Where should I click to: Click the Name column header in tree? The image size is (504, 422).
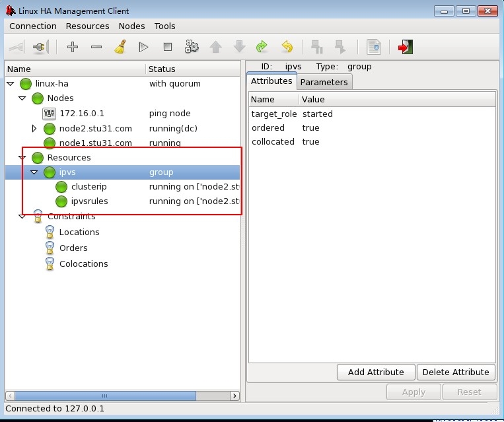click(75, 69)
